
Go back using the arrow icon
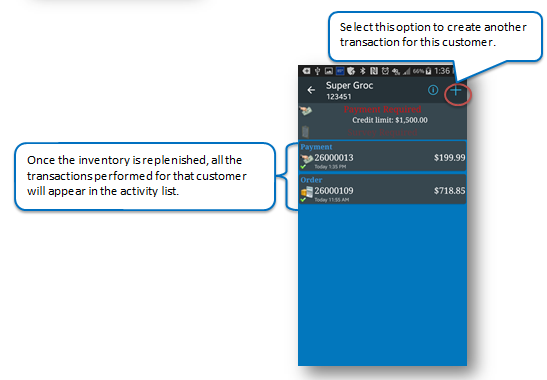311,90
